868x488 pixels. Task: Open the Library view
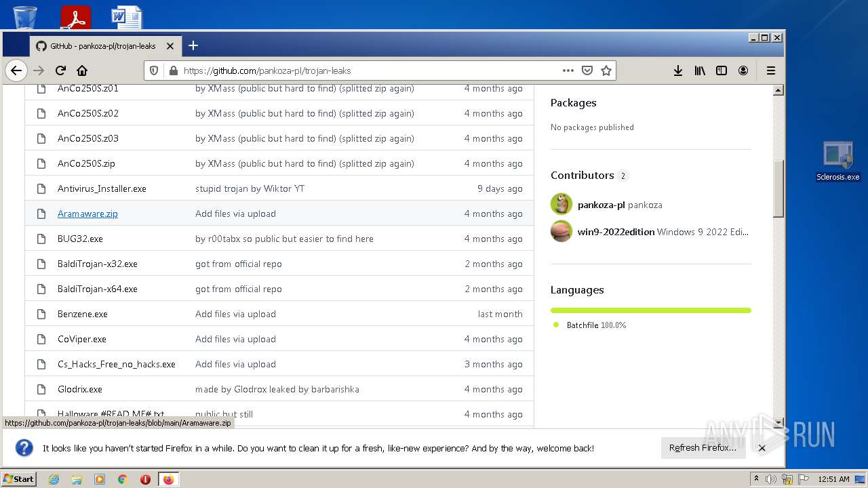coord(700,70)
